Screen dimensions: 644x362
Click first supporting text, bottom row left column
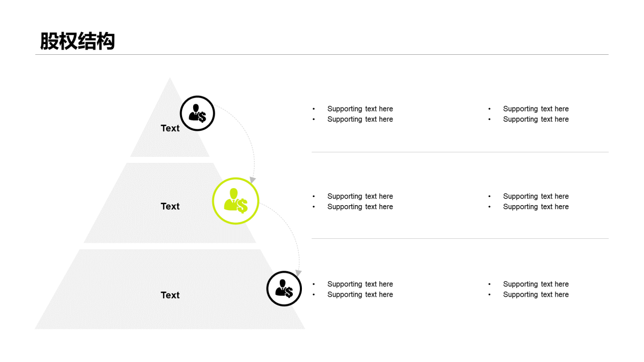[x=360, y=284]
